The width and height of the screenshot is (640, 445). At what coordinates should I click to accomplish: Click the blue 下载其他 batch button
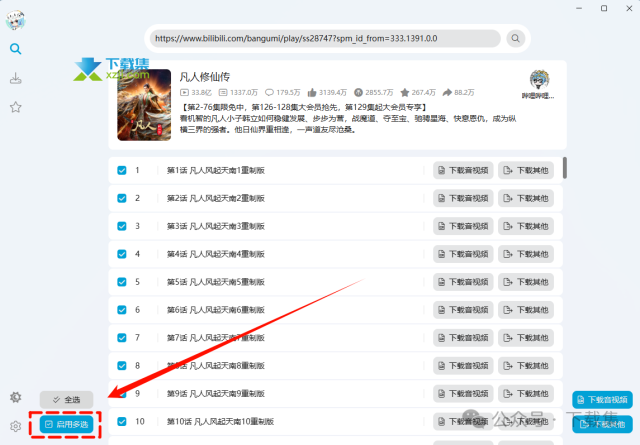pos(602,425)
